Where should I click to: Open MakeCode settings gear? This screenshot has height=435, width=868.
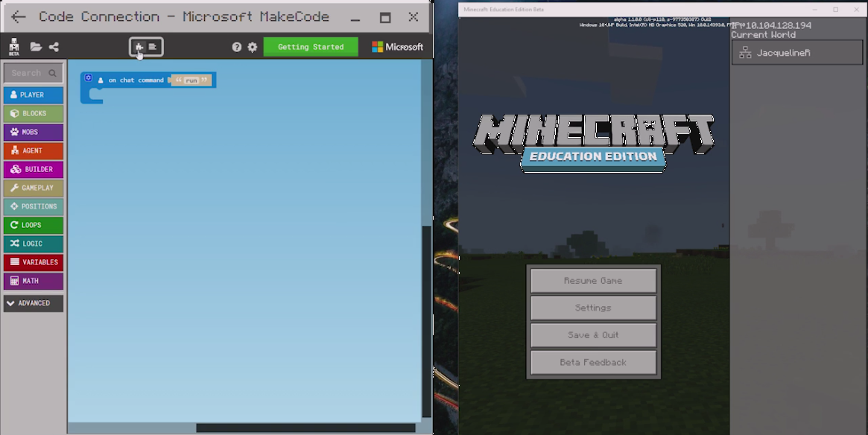coord(253,47)
